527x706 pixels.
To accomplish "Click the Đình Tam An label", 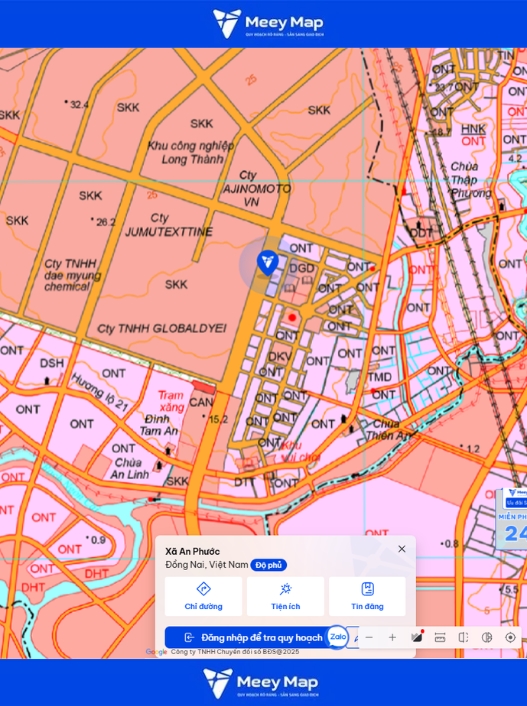I will [159, 425].
